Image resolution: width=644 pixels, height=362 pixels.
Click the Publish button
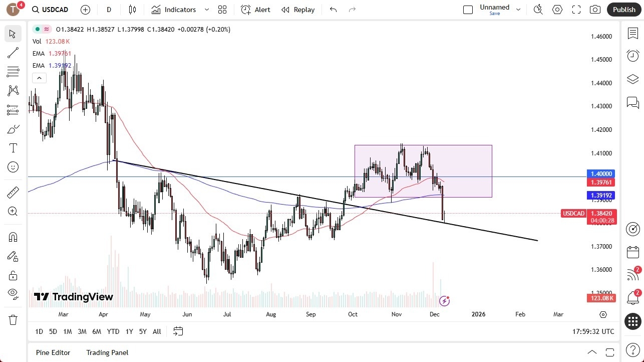click(623, 10)
